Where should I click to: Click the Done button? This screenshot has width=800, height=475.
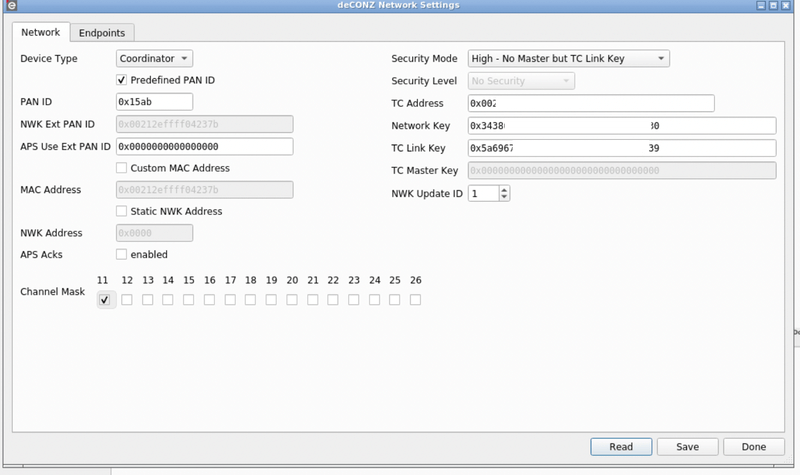[x=754, y=447]
